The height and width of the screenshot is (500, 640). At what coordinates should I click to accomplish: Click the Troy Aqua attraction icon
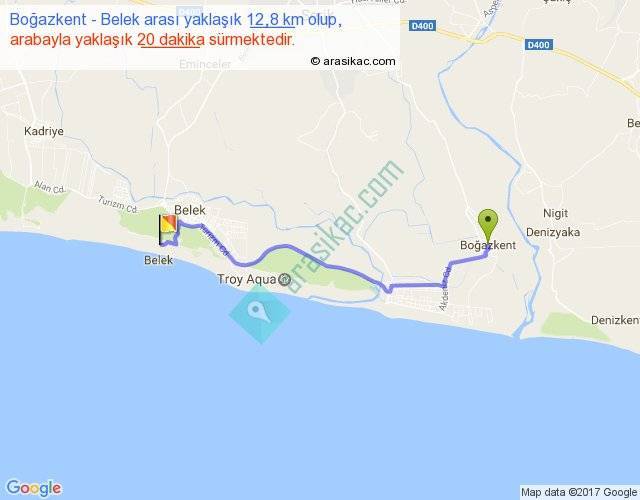pos(284,280)
